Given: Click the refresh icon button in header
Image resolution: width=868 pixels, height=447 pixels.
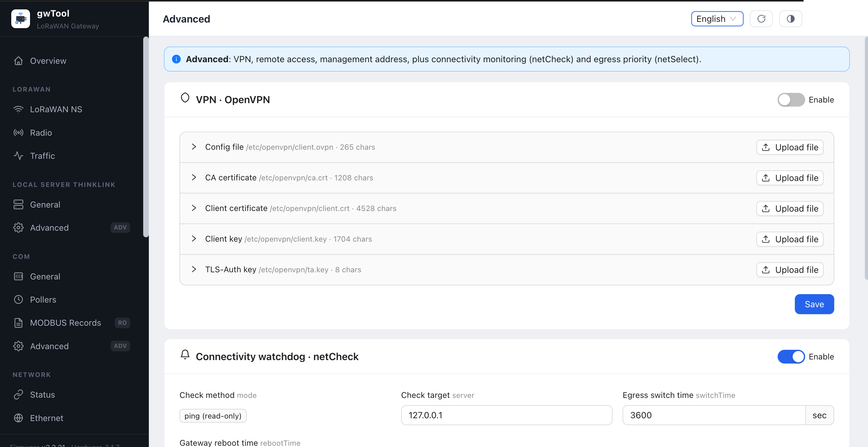Looking at the screenshot, I should click(761, 19).
